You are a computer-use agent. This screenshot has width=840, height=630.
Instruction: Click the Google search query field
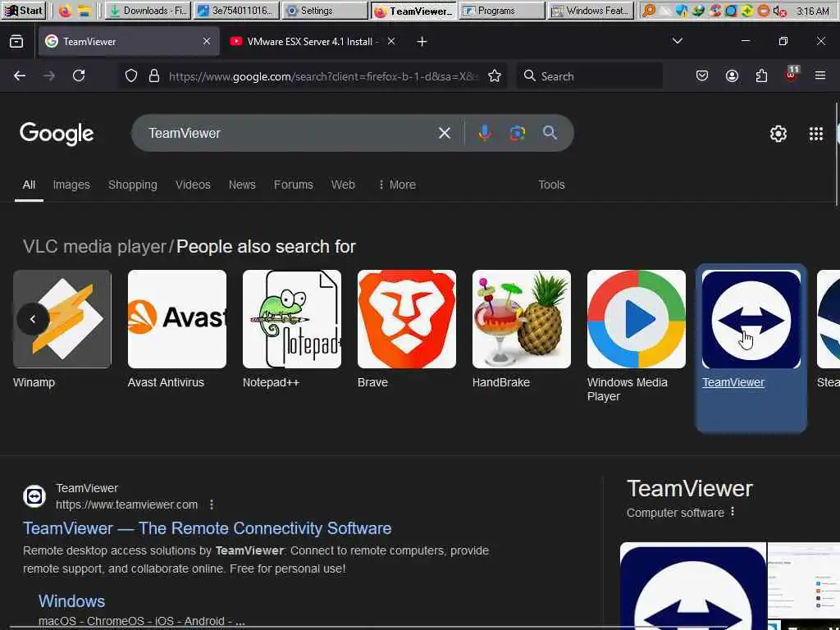pyautogui.click(x=290, y=133)
